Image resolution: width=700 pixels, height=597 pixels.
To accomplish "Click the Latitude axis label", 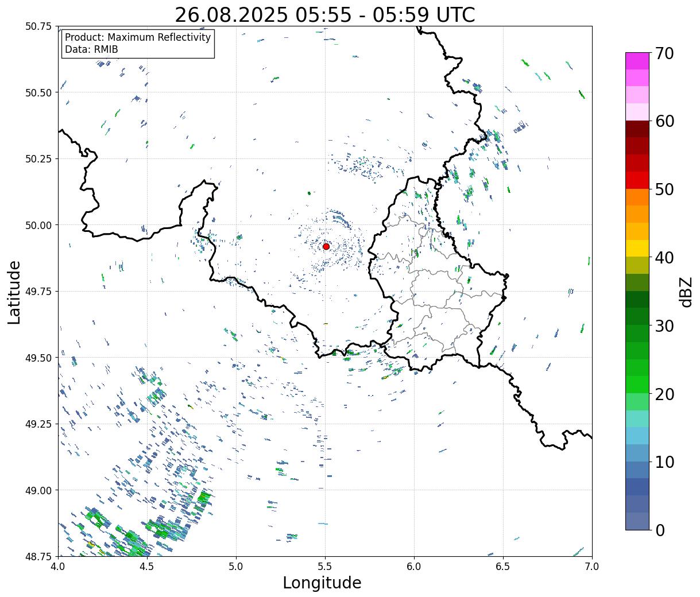I will pyautogui.click(x=14, y=292).
